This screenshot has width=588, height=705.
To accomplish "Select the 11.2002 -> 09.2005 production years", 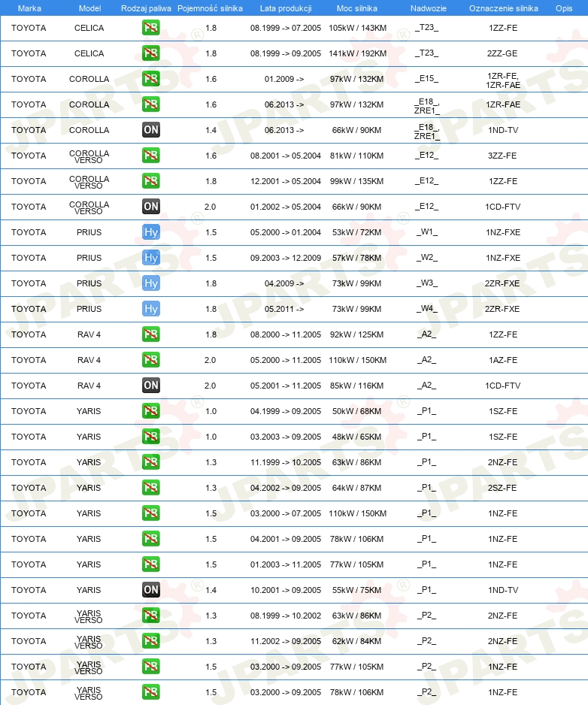I will 286,641.
